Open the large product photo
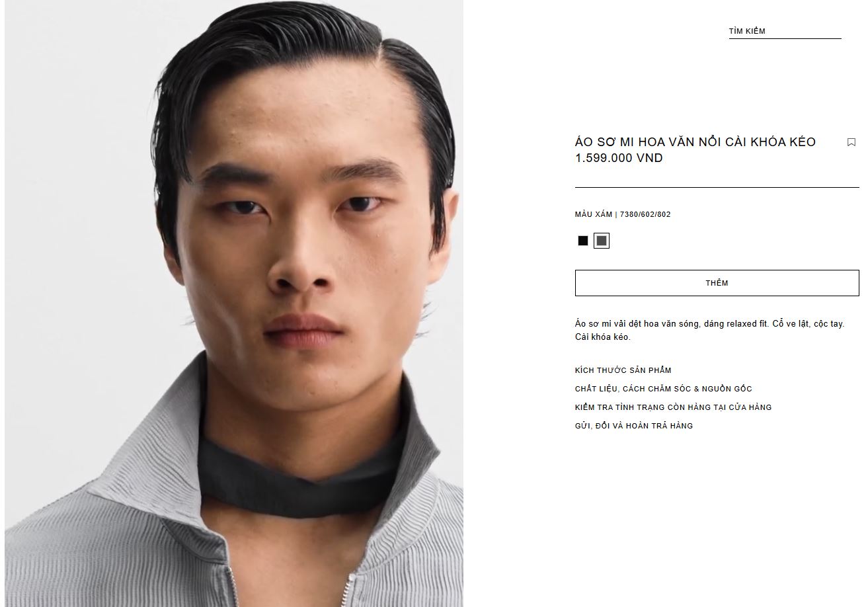This screenshot has width=868, height=607. point(234,303)
